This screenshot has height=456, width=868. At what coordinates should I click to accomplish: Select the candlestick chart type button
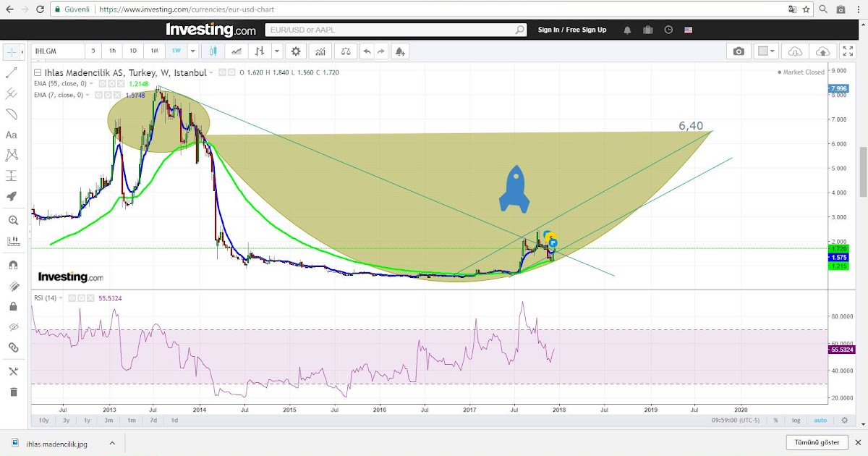tap(213, 51)
